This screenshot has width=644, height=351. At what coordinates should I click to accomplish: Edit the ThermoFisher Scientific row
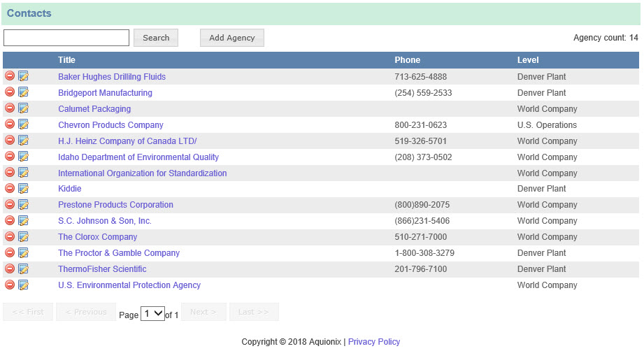point(23,268)
